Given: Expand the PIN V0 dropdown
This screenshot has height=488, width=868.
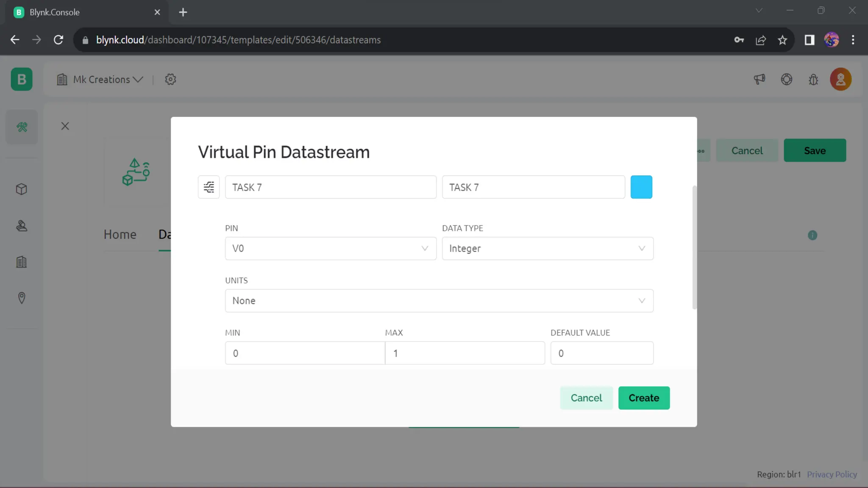Looking at the screenshot, I should [330, 248].
